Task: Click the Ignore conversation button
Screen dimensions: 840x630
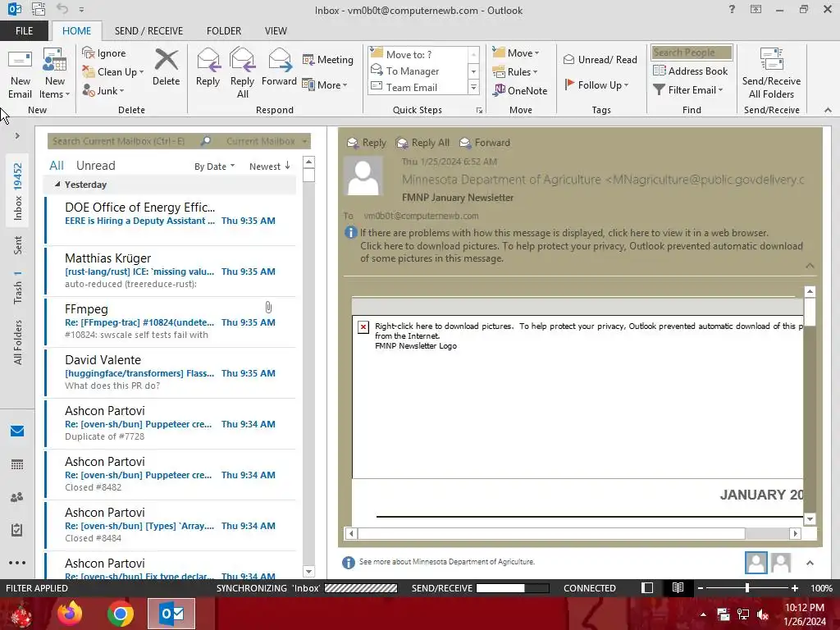Action: tap(104, 53)
